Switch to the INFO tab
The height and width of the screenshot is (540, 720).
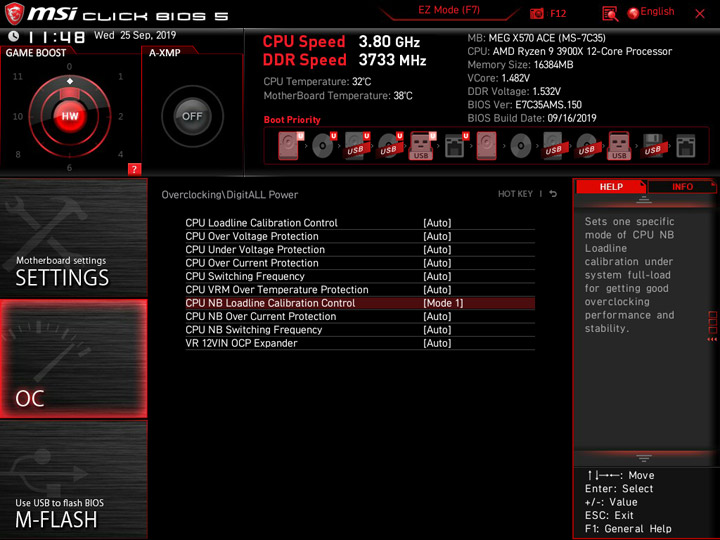coord(682,186)
